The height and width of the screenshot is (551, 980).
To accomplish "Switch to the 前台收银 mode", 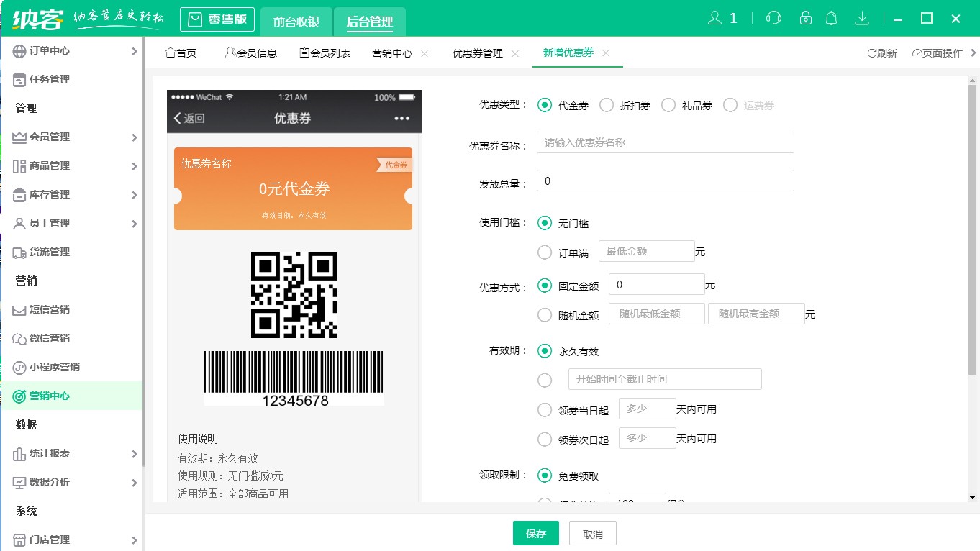I will [x=296, y=22].
